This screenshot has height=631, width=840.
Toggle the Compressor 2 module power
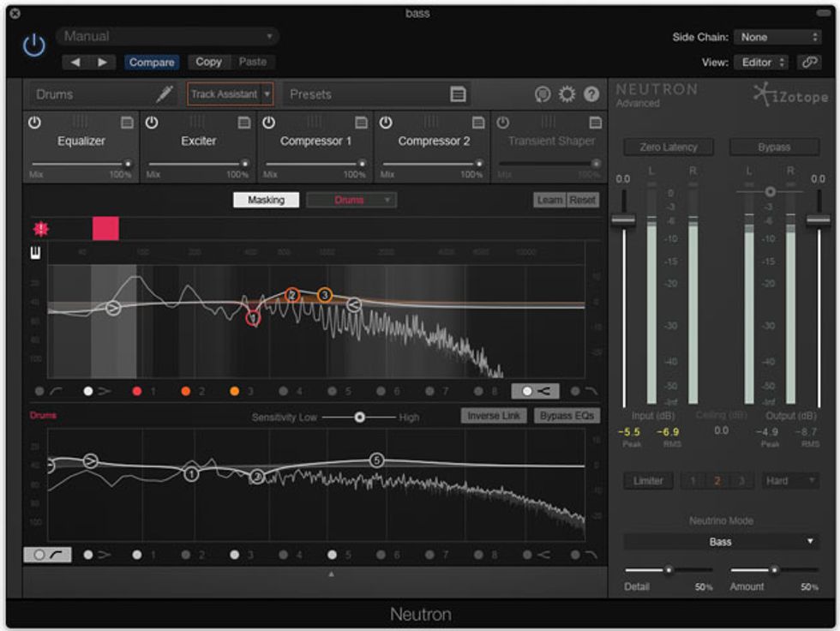point(386,123)
